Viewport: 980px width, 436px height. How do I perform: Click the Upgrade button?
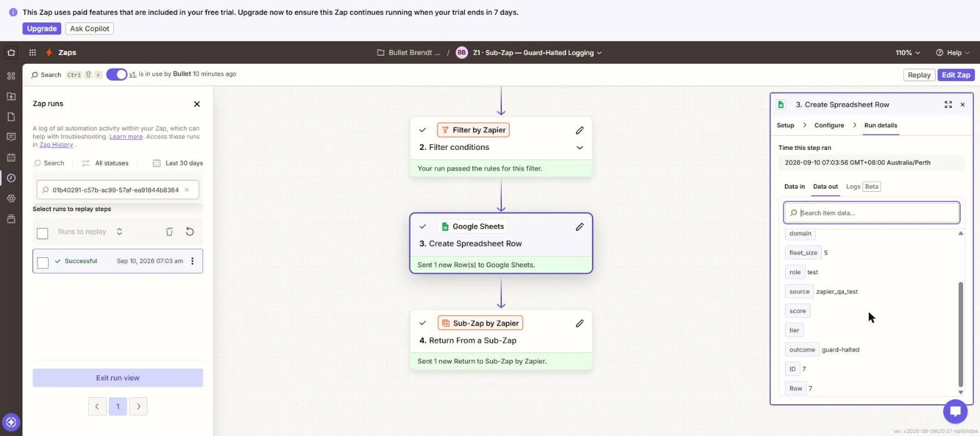(42, 29)
